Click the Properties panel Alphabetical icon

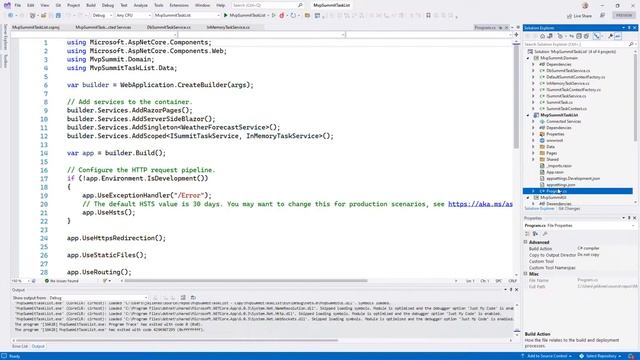(535, 234)
